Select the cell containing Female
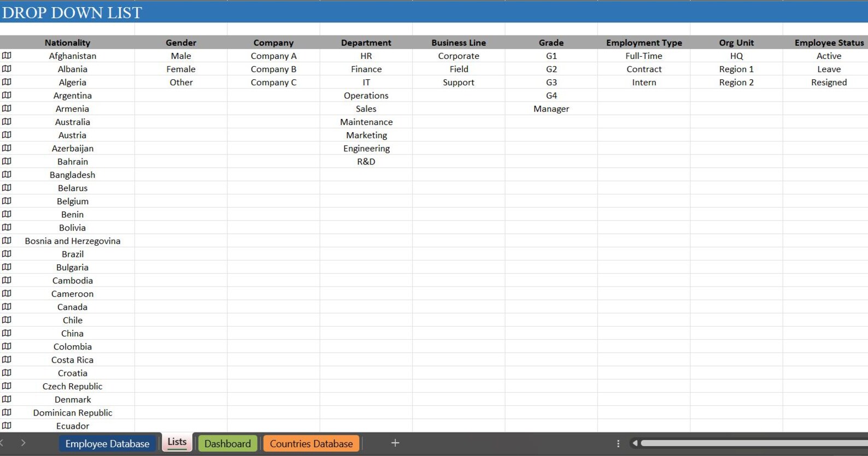The height and width of the screenshot is (456, 868). 181,69
